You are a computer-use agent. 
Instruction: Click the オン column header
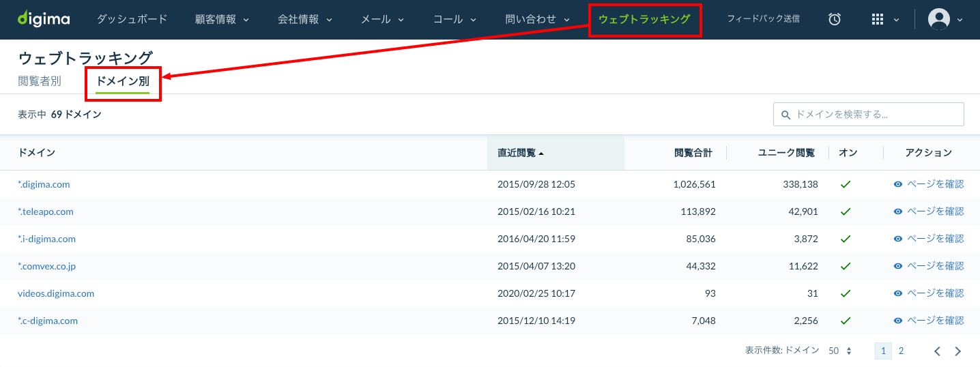coord(848,153)
